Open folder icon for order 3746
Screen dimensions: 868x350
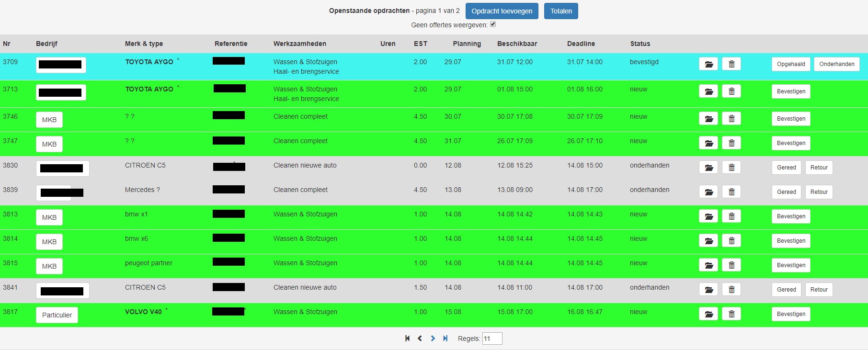pos(708,119)
